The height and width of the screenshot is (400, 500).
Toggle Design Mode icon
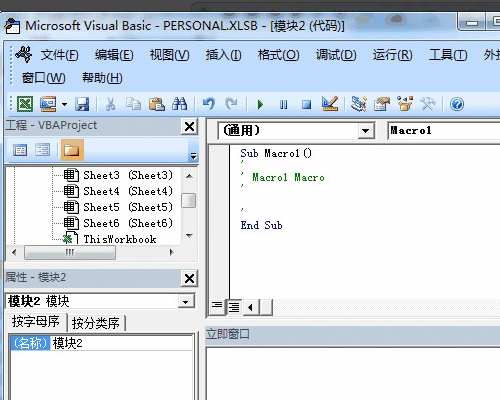point(330,104)
